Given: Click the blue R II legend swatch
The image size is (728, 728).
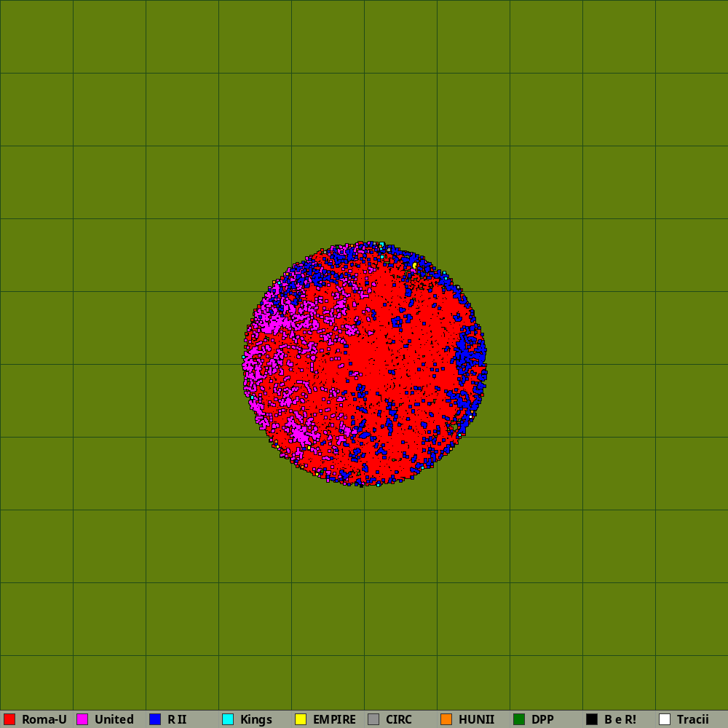Looking at the screenshot, I should click(155, 719).
